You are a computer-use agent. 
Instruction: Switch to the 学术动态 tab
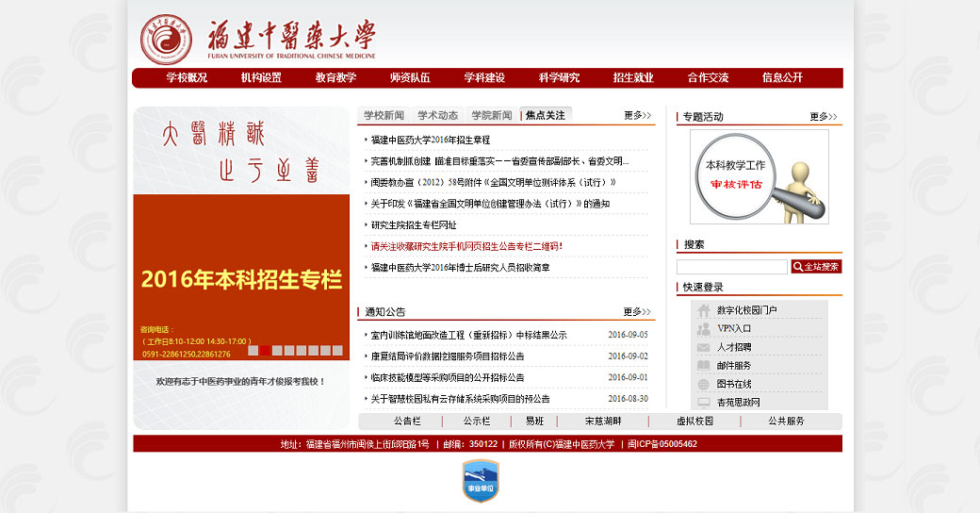point(437,115)
